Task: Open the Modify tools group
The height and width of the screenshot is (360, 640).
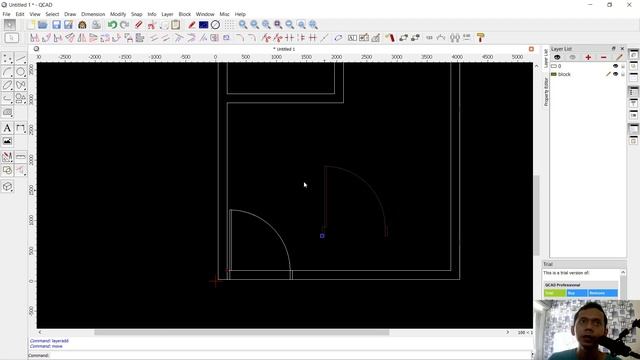Action: point(7,157)
